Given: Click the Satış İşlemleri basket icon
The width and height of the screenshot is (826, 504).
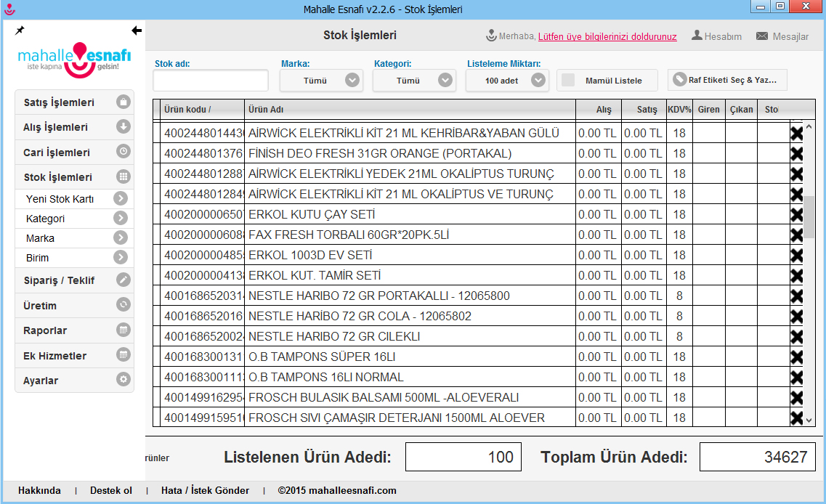Looking at the screenshot, I should click(124, 102).
